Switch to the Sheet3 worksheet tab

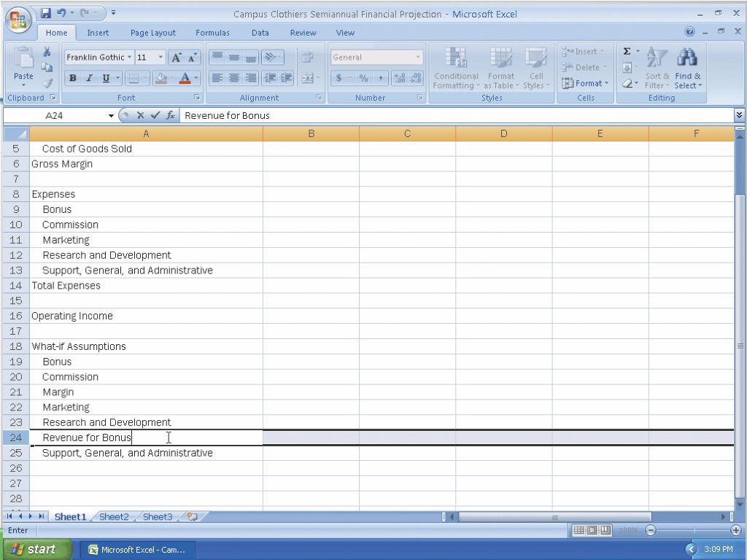click(158, 517)
